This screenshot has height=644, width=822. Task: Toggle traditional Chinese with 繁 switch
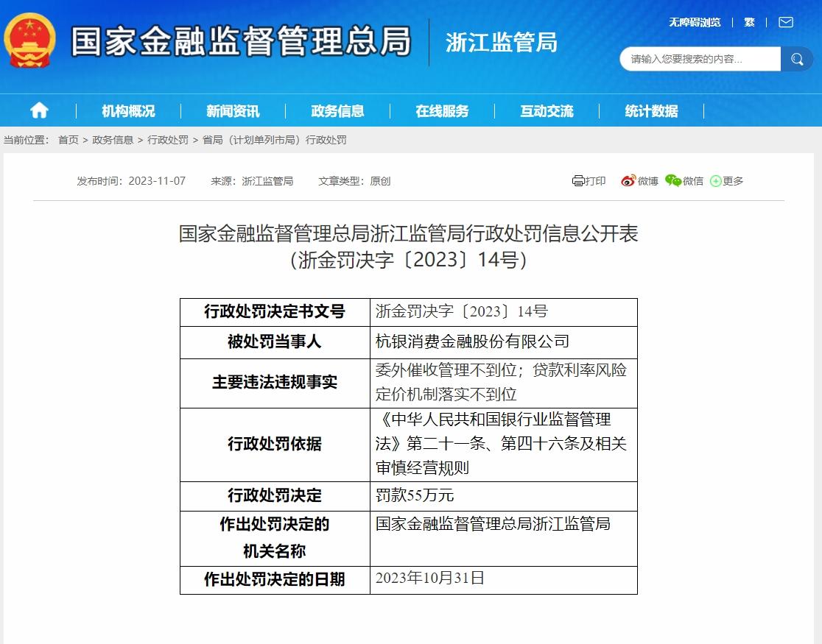pos(749,22)
